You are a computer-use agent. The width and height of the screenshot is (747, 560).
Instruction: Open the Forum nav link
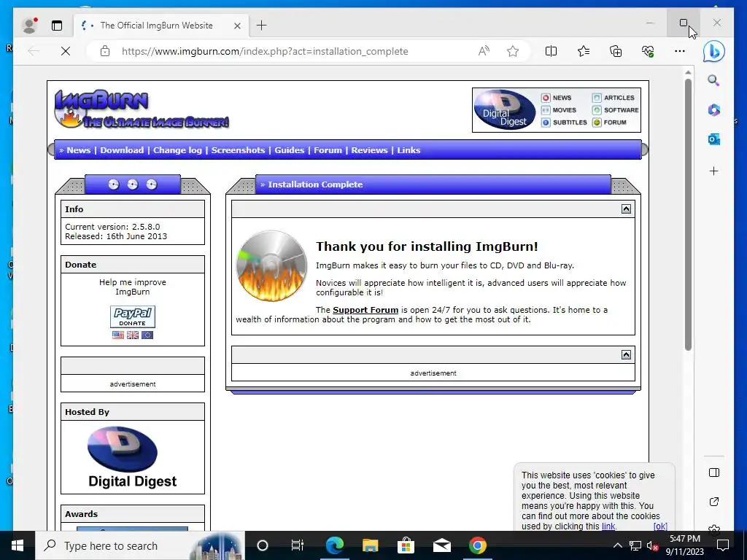(x=328, y=150)
